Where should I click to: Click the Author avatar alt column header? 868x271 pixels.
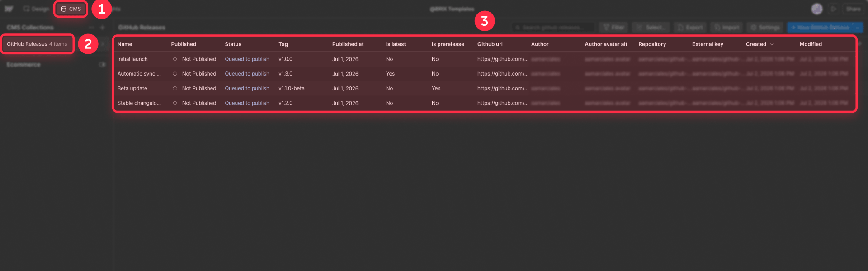tap(606, 44)
